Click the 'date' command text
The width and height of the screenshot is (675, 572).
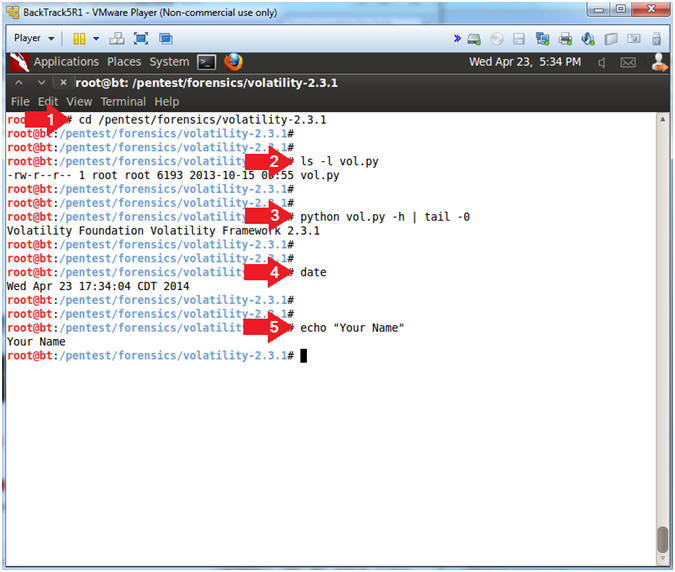313,272
